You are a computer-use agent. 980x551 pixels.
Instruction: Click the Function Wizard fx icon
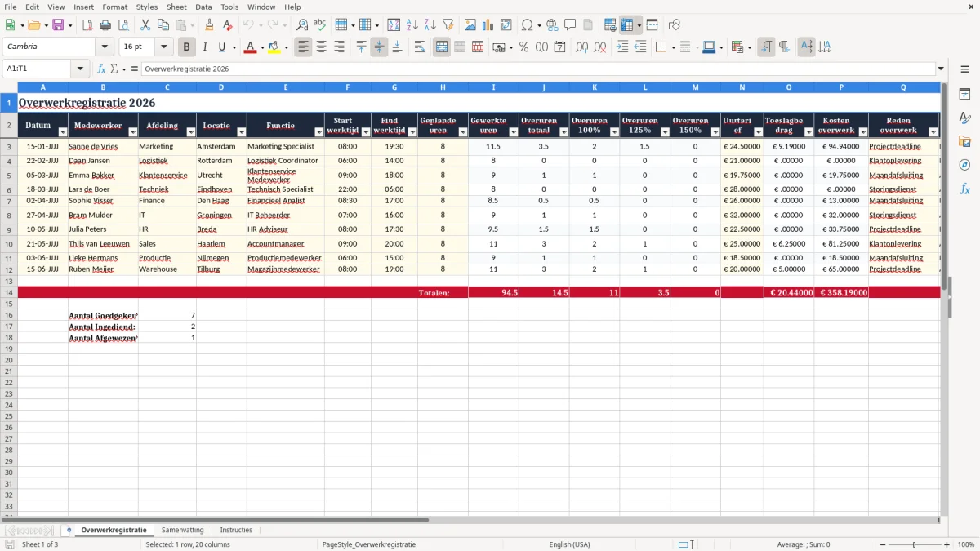click(102, 69)
